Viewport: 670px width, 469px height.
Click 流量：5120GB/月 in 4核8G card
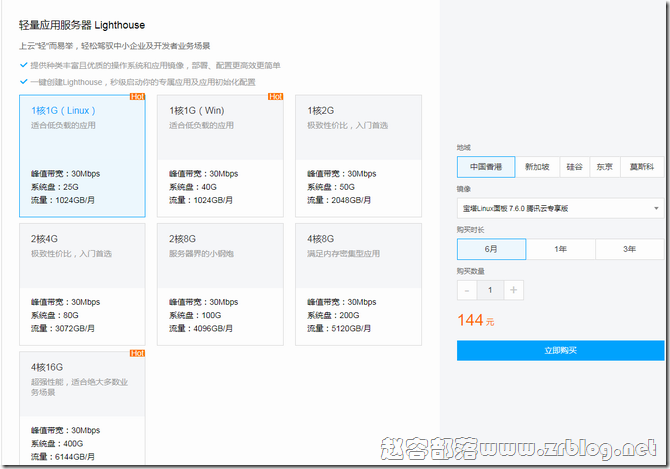click(x=339, y=328)
